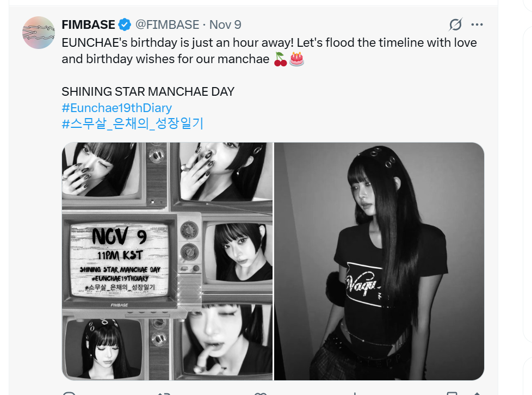Open the share icon menu for this post
Viewport: 532px width, 395px height.
coord(477,394)
